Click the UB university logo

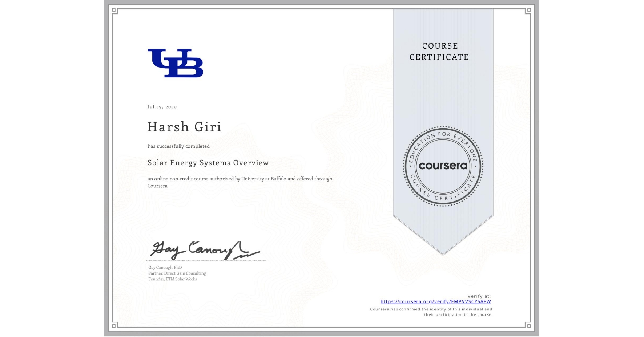176,62
